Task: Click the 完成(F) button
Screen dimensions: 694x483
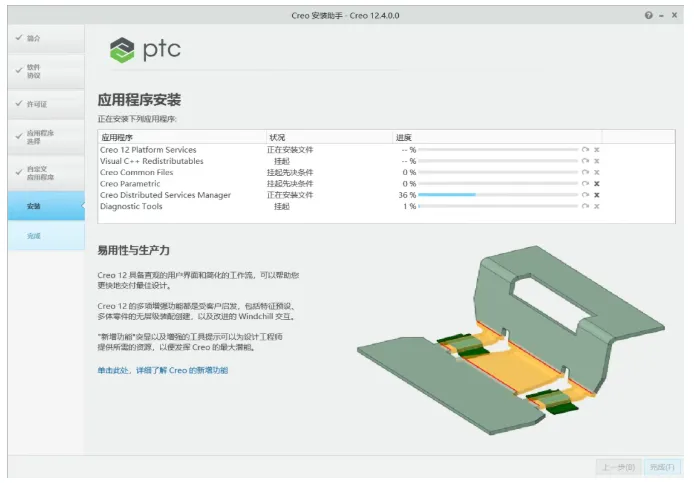Action: coord(662,467)
